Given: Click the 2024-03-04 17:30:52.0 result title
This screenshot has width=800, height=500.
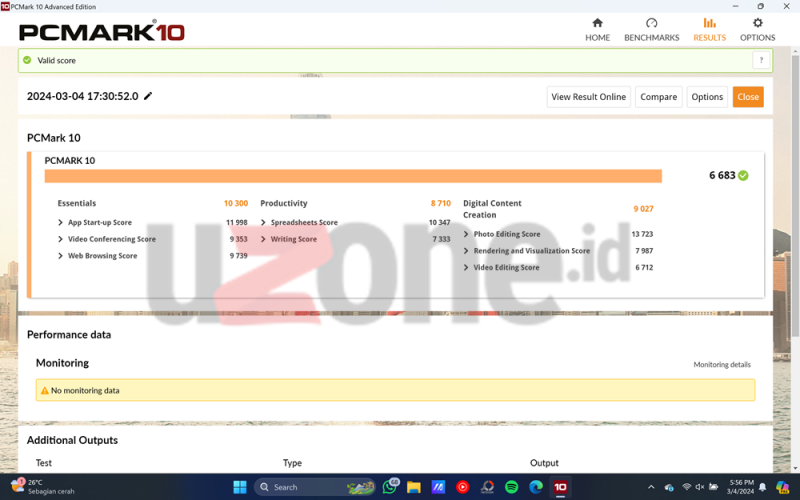Looking at the screenshot, I should [82, 96].
